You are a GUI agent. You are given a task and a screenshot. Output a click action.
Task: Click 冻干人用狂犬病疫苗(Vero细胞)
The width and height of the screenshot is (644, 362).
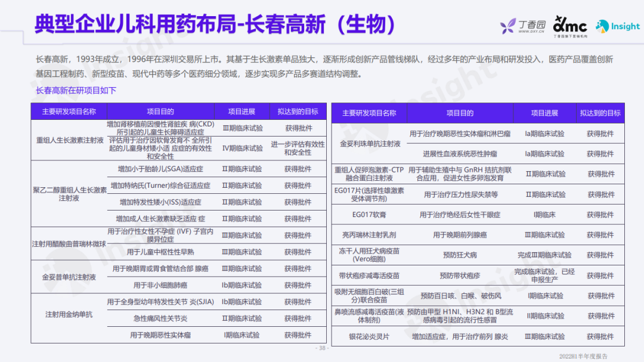[x=369, y=255]
